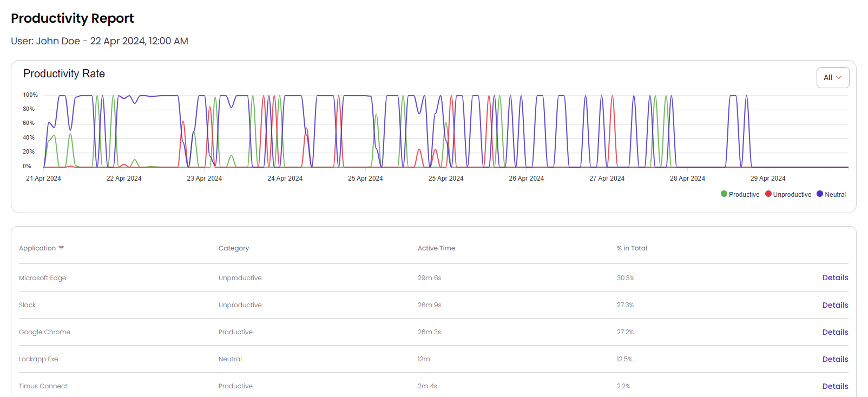The width and height of the screenshot is (868, 397).
Task: Open Details for Slack
Action: pos(835,305)
